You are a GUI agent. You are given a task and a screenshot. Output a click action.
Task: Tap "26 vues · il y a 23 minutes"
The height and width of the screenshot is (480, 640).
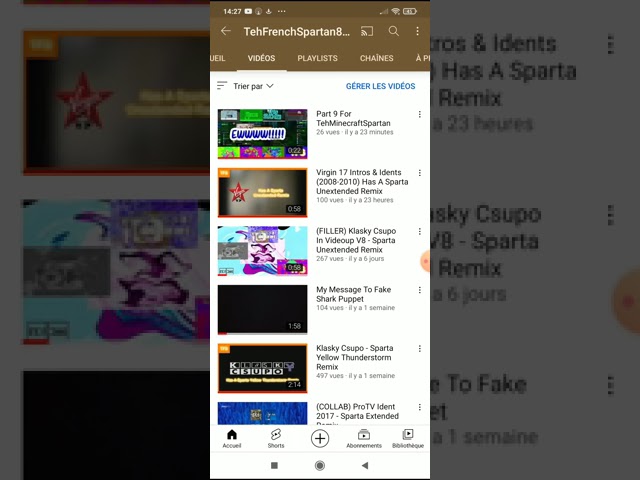355,132
